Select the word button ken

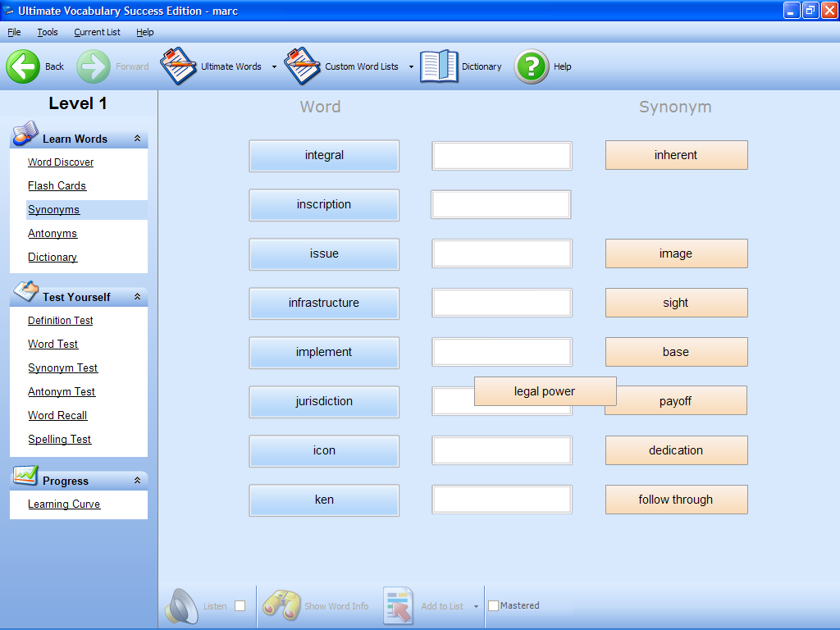pyautogui.click(x=324, y=500)
